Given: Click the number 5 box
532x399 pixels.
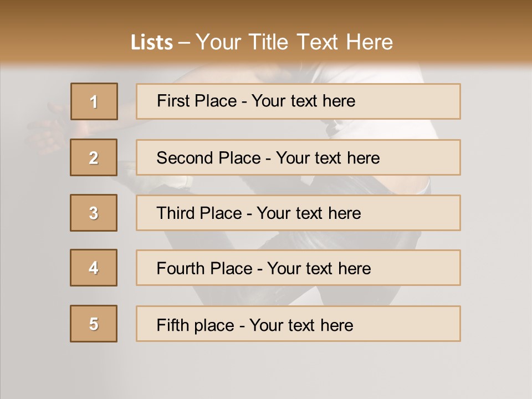Looking at the screenshot, I should (94, 324).
